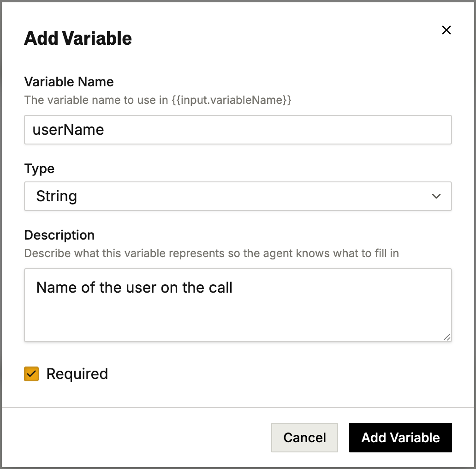This screenshot has width=476, height=469.
Task: Click the X icon in the corner
Action: click(446, 30)
